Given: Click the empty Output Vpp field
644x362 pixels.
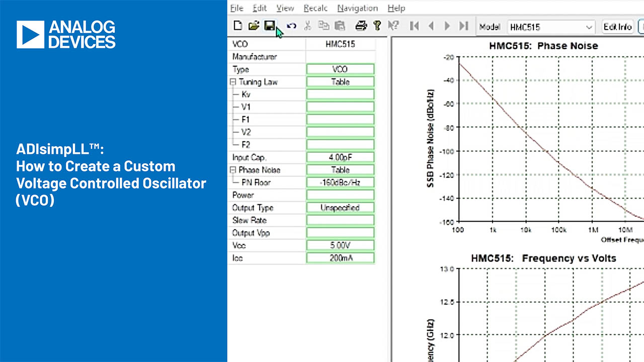Looking at the screenshot, I should 340,233.
